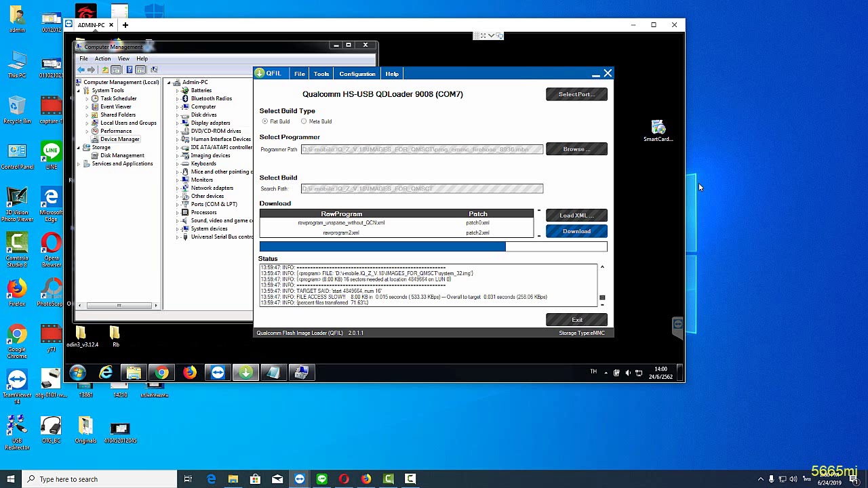Click the Programmer Path input field
The image size is (868, 488).
(x=422, y=149)
